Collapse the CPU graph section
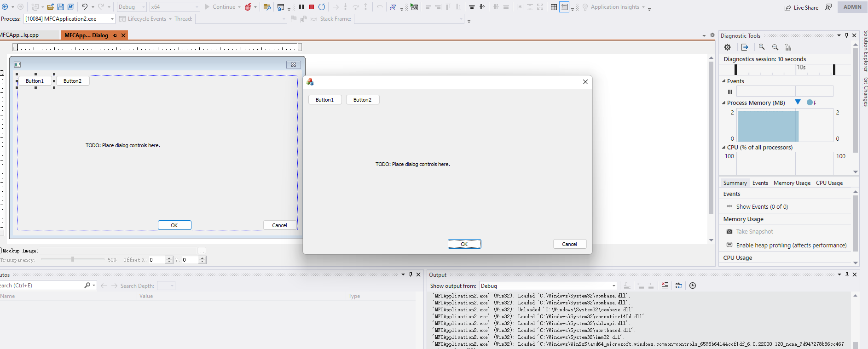Viewport: 868px width, 349px height. (x=723, y=147)
